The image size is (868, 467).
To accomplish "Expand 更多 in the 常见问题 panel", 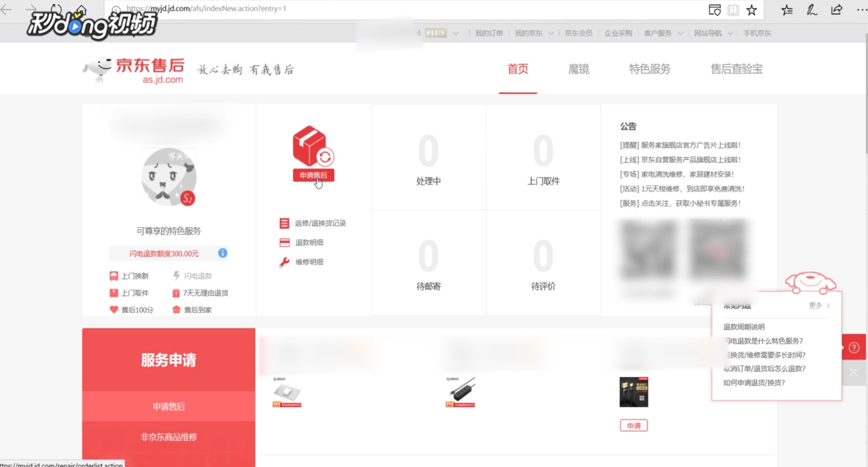I will click(x=819, y=305).
